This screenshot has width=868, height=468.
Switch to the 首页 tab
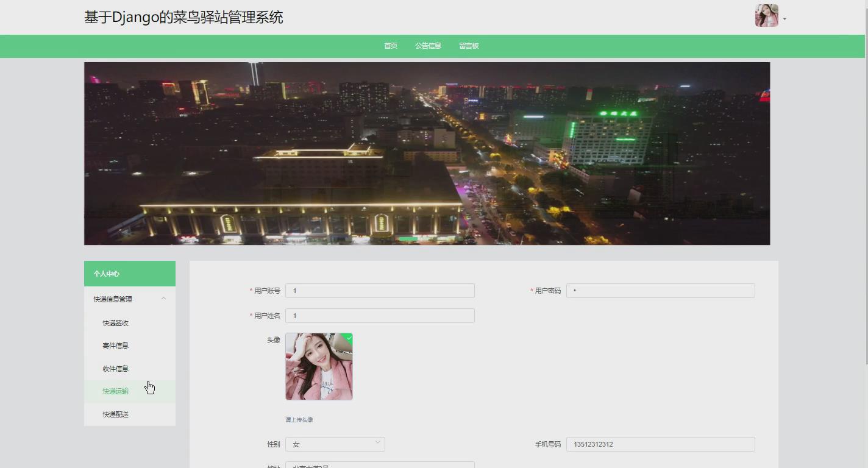390,45
